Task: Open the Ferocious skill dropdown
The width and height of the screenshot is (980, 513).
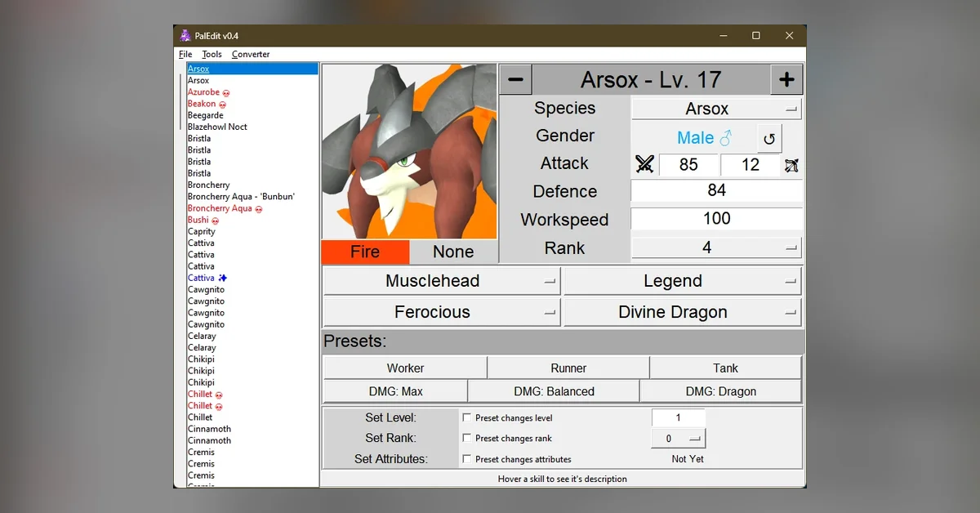Action: (x=442, y=312)
